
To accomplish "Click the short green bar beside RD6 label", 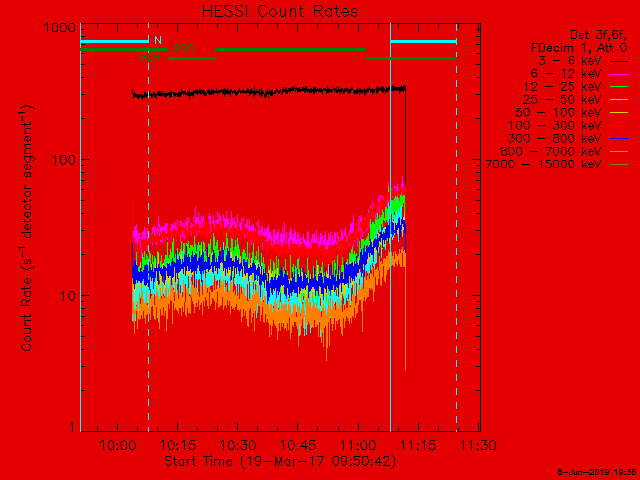I will (x=191, y=59).
